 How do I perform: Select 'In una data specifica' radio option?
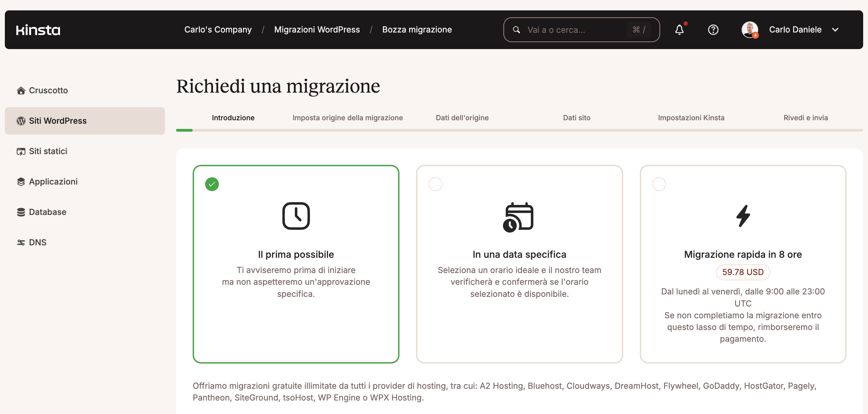435,184
